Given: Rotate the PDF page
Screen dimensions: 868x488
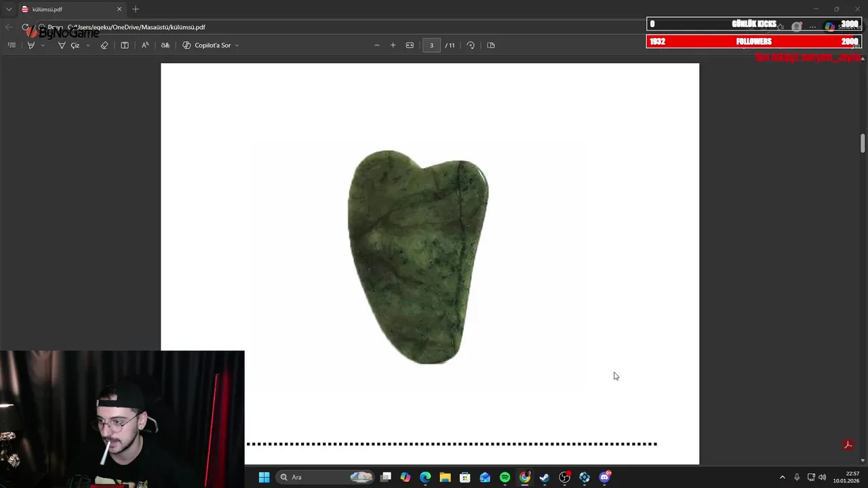Looking at the screenshot, I should [x=471, y=45].
